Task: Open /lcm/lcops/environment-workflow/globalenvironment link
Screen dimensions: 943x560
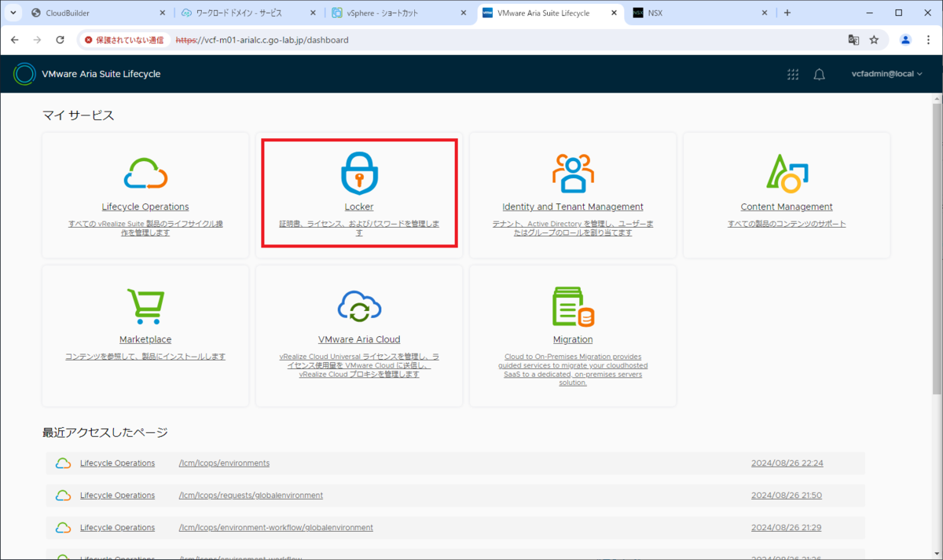Action: (x=276, y=528)
